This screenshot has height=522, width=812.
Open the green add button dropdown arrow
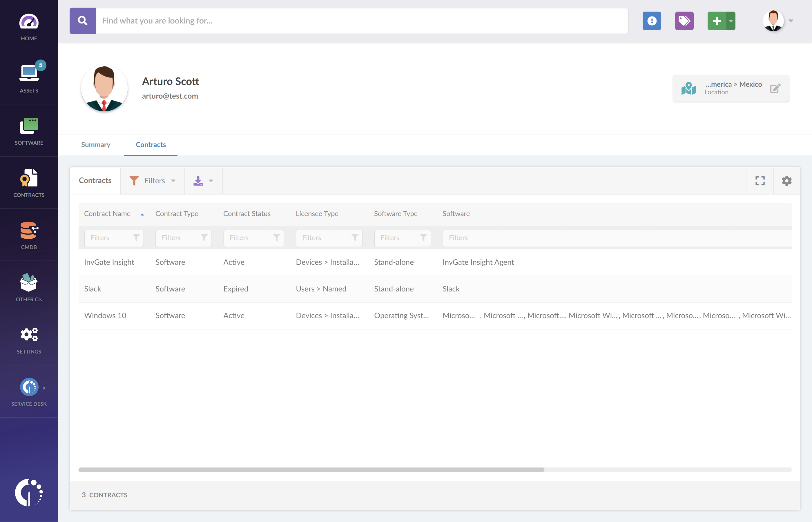point(731,21)
